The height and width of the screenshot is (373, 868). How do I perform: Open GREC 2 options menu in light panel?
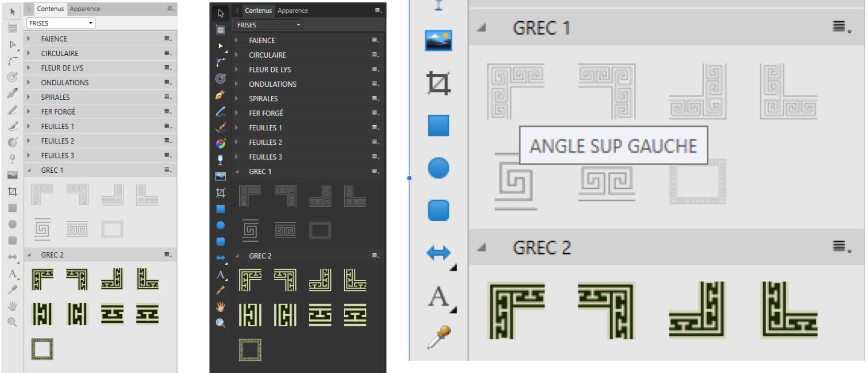[x=167, y=254]
